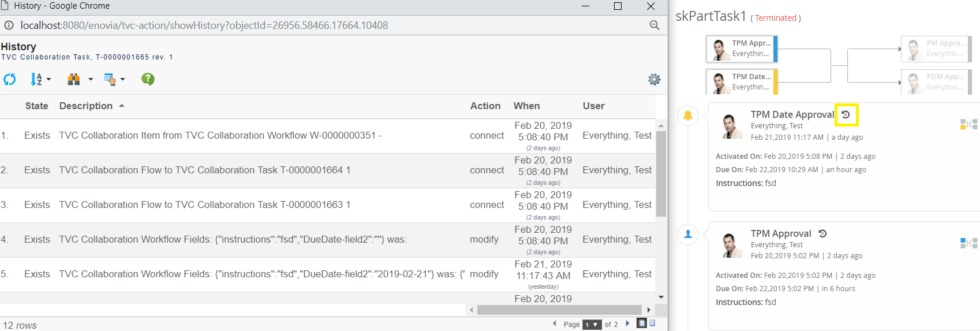
Task: Sort by the When column header
Action: pyautogui.click(x=526, y=106)
